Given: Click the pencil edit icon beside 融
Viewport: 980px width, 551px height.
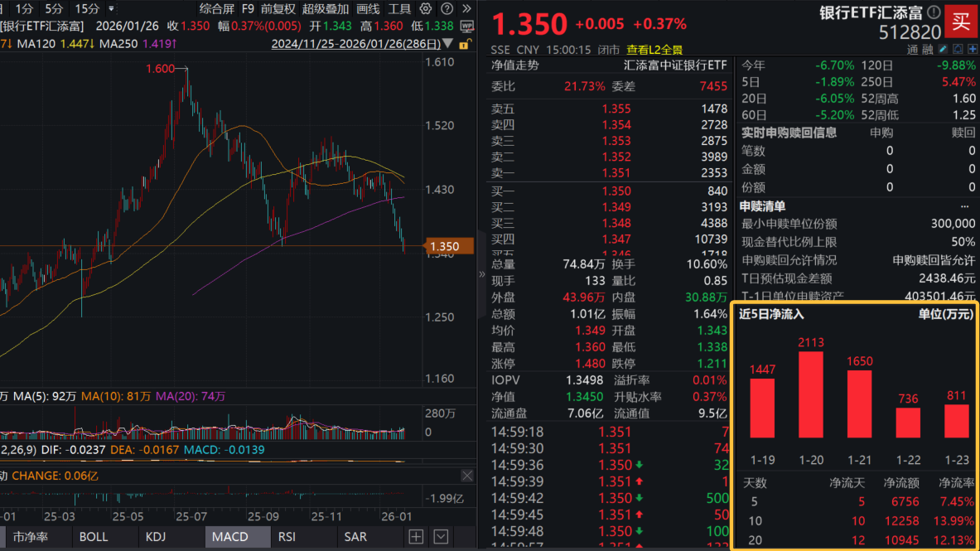Looking at the screenshot, I should [943, 48].
